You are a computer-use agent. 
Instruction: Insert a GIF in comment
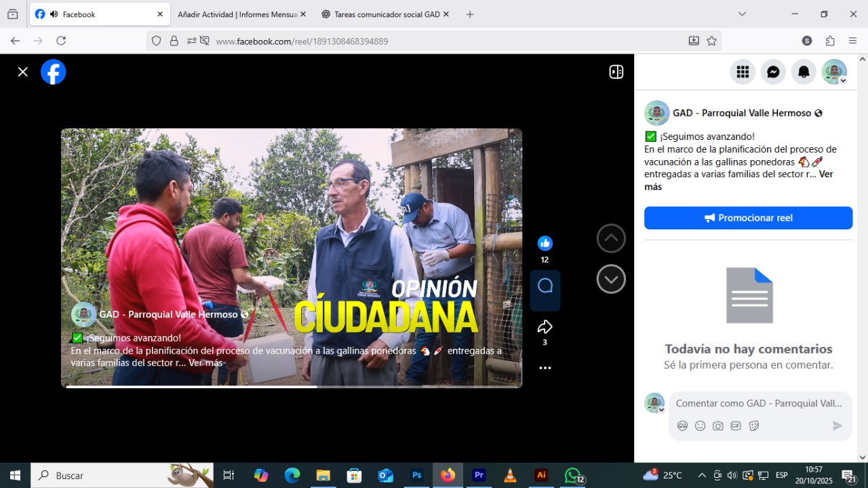click(x=736, y=426)
